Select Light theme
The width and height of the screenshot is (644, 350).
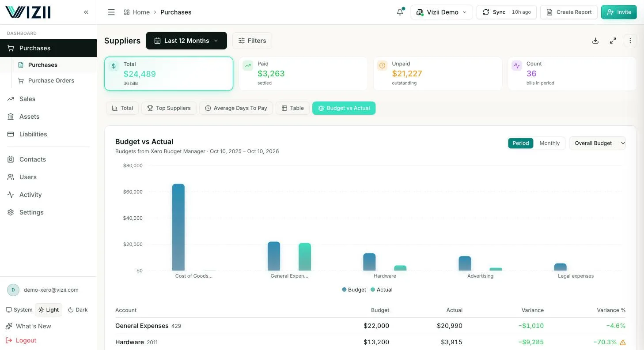pos(49,310)
